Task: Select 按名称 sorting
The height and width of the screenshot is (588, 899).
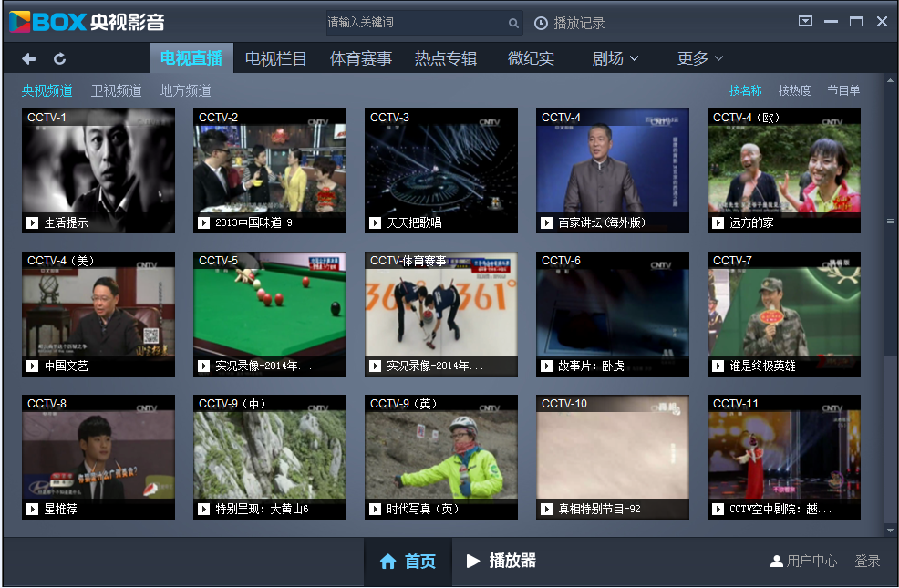Action: (x=746, y=90)
